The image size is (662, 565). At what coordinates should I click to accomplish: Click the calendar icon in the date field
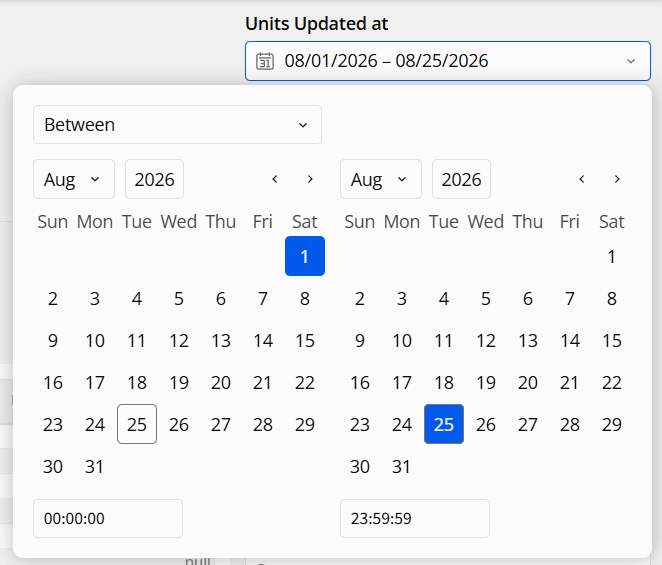(x=265, y=61)
